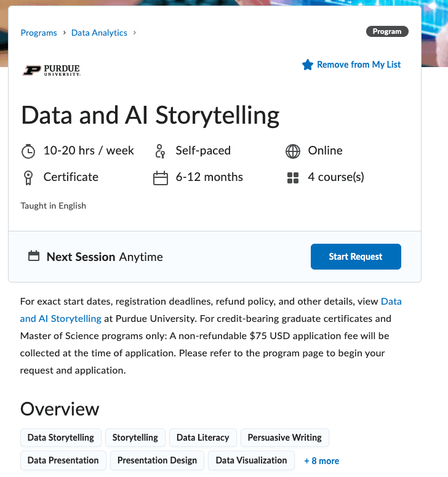Image resolution: width=448 pixels, height=477 pixels.
Task: Click the chevron after Data Analytics breadcrumb
Action: pyautogui.click(x=135, y=33)
